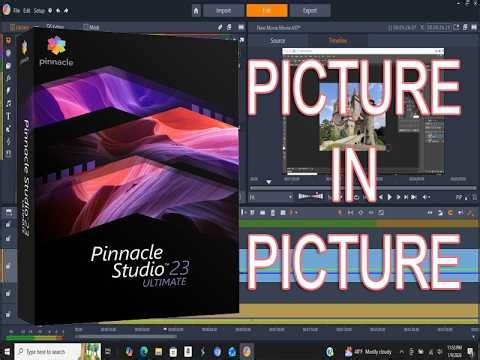Click the undo arrow icon
Viewport: 480px width, 360px height.
(58, 11)
